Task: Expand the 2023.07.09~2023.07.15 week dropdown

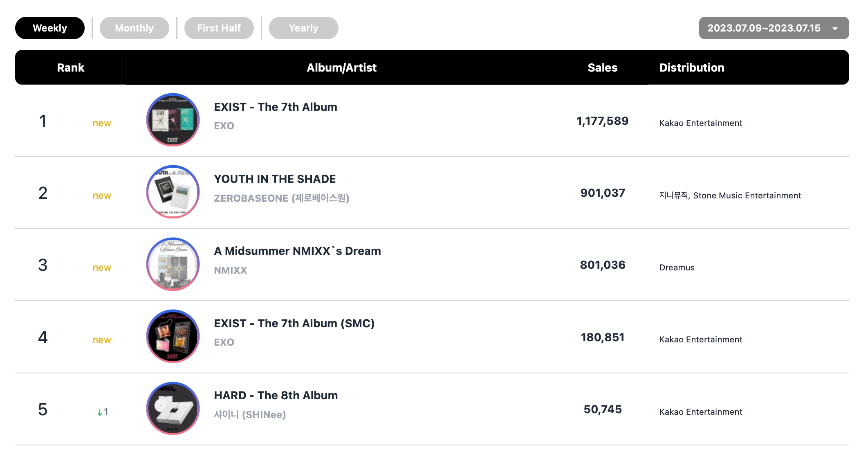Action: (x=764, y=28)
